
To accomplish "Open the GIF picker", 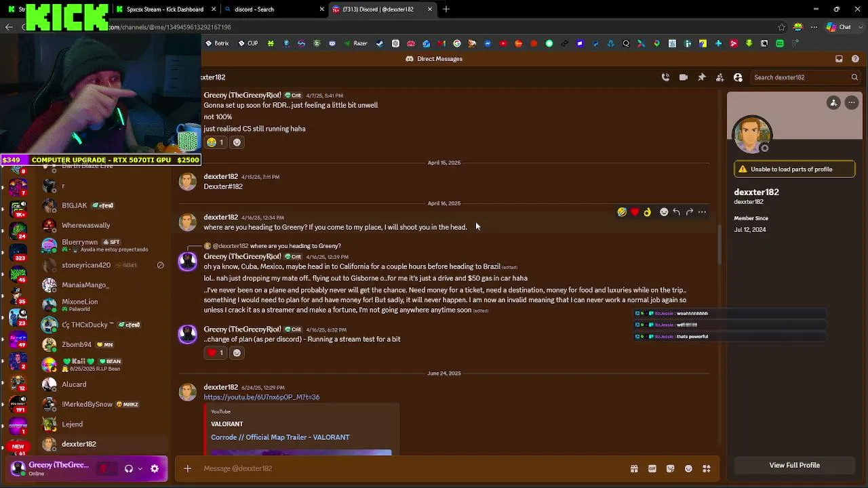I will click(x=652, y=468).
